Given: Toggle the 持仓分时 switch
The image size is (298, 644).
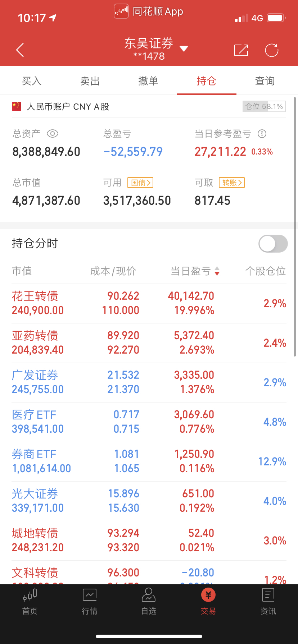Looking at the screenshot, I should [273, 244].
